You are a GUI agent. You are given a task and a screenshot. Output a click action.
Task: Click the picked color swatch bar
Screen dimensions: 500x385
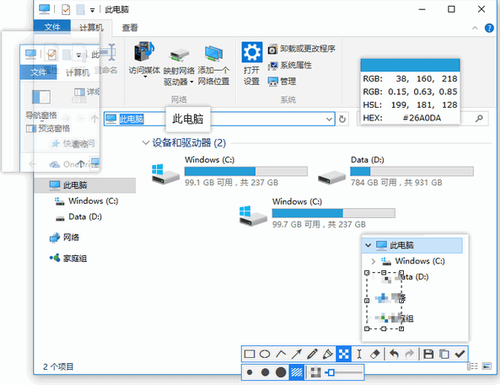pos(410,65)
